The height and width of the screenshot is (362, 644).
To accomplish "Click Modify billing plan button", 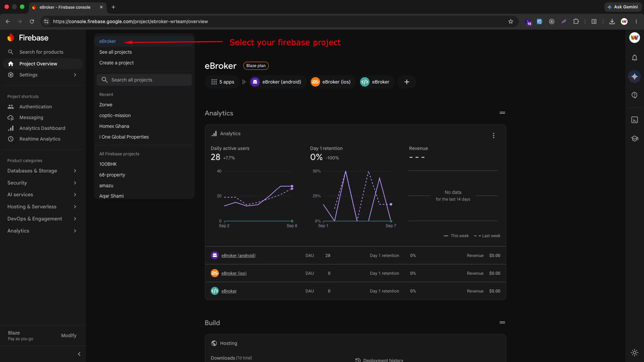I will (68, 335).
